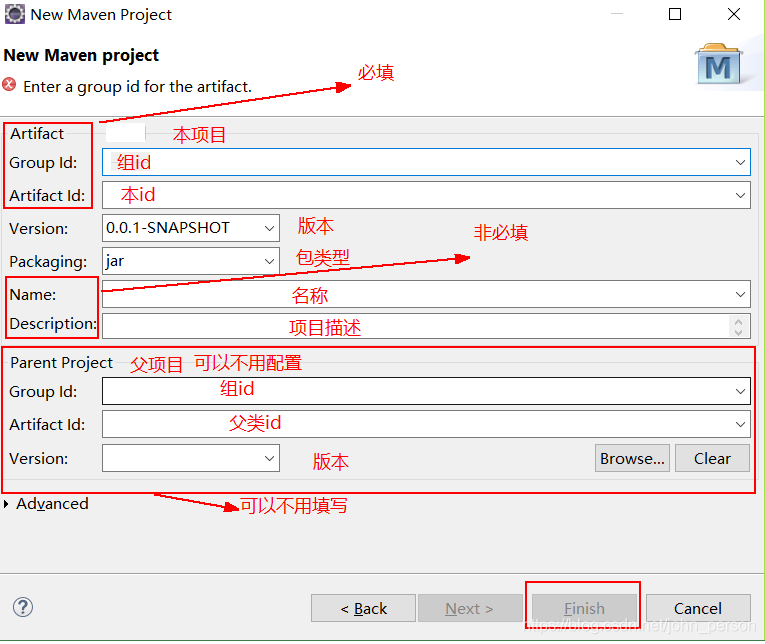
Task: Maximize the New Maven Project window
Action: tap(675, 14)
